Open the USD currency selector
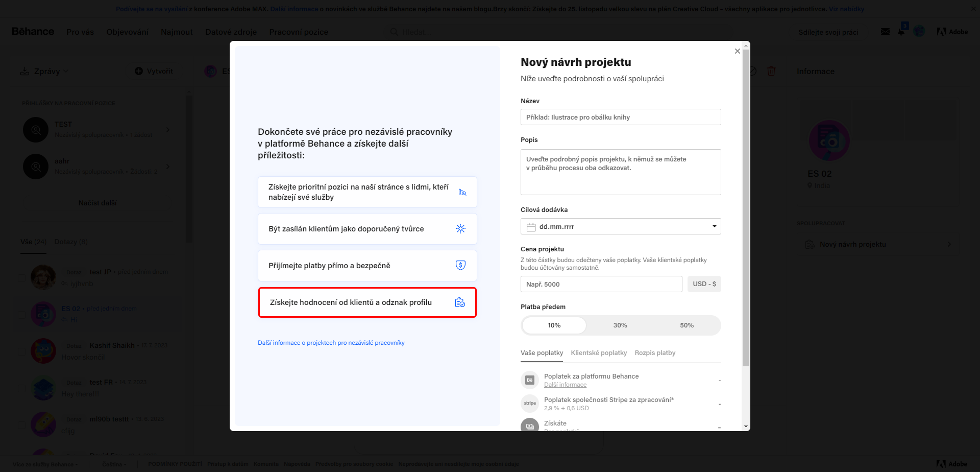 [704, 284]
